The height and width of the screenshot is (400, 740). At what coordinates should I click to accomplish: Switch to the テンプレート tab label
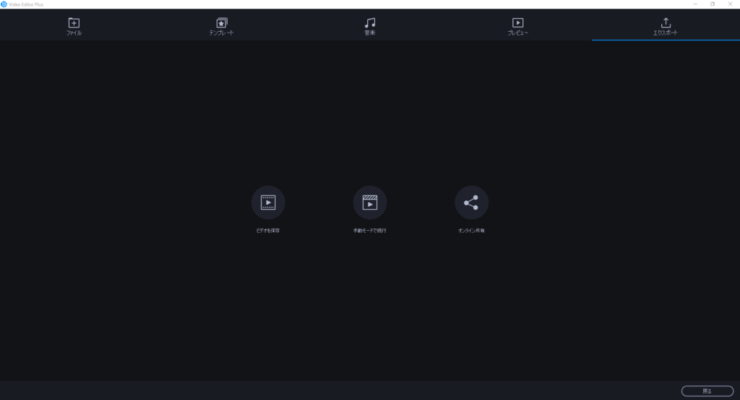click(x=222, y=33)
